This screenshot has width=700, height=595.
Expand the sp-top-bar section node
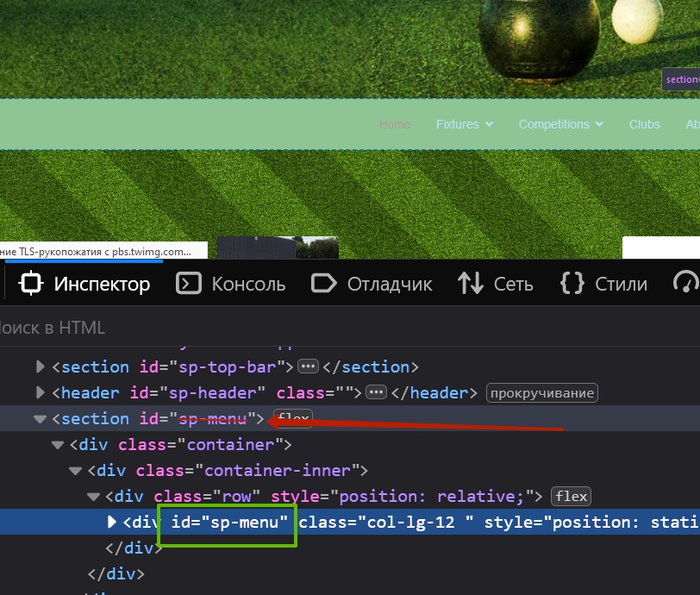click(41, 367)
